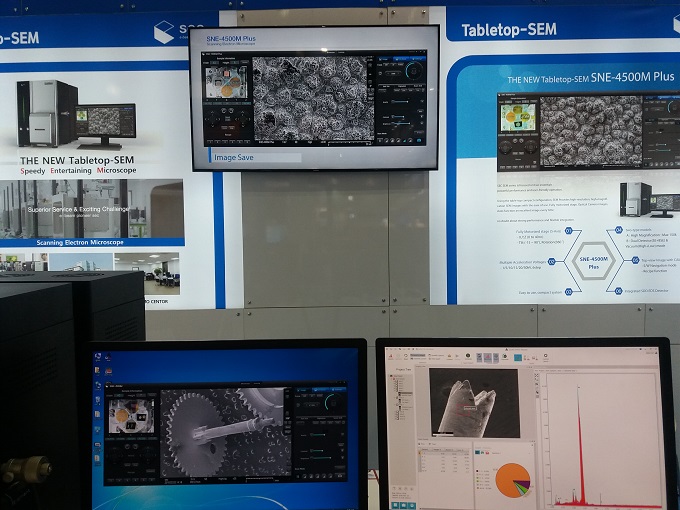Image resolution: width=680 pixels, height=510 pixels.
Task: Click the stage camera thumbnail on the wall TV software
Action: coord(226,82)
